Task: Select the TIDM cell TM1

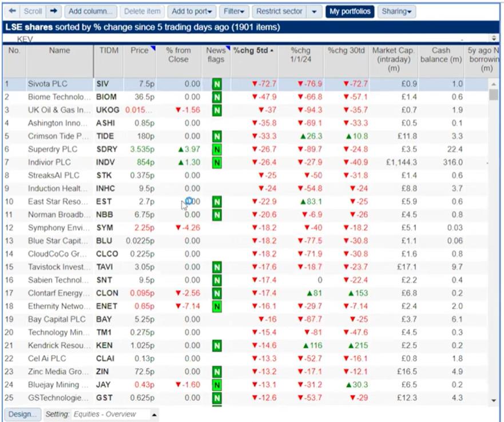Action: tap(104, 333)
